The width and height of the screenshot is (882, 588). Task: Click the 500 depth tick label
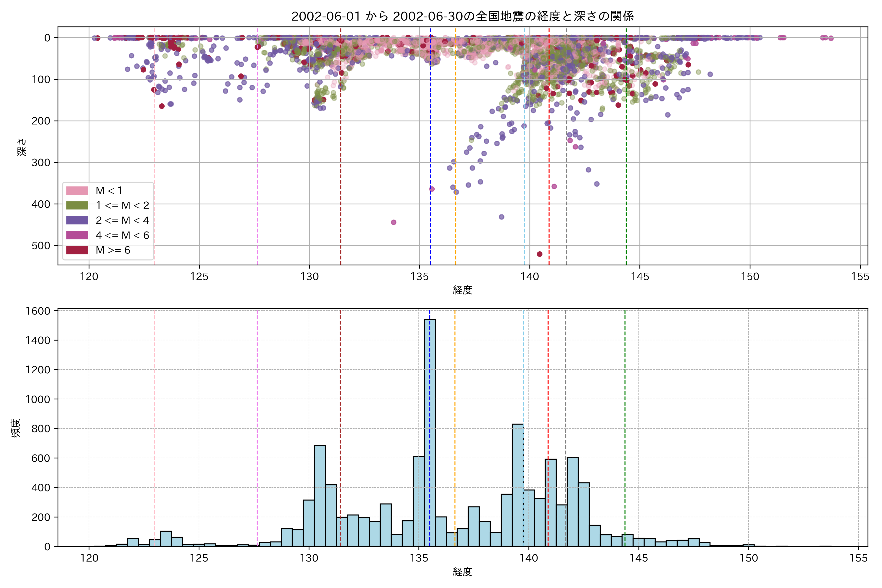click(41, 246)
